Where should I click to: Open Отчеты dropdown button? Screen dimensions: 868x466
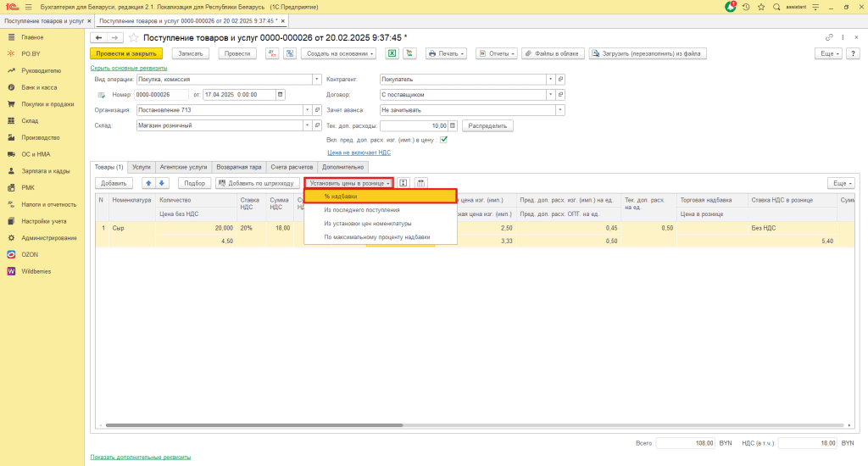497,53
